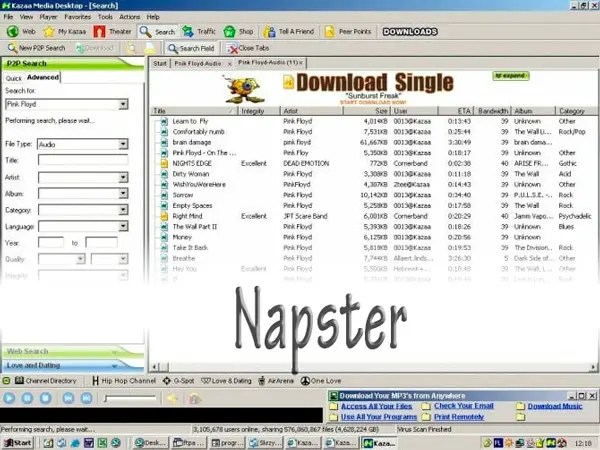Viewport: 600px width, 450px height.
Task: Open the Web globe icon
Action: [13, 31]
